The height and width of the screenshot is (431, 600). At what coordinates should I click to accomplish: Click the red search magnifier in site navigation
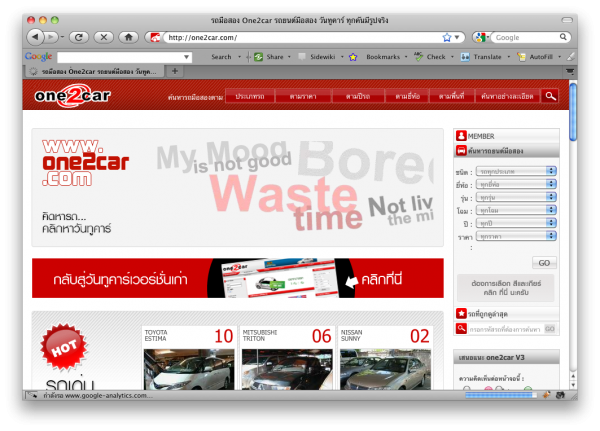(551, 96)
